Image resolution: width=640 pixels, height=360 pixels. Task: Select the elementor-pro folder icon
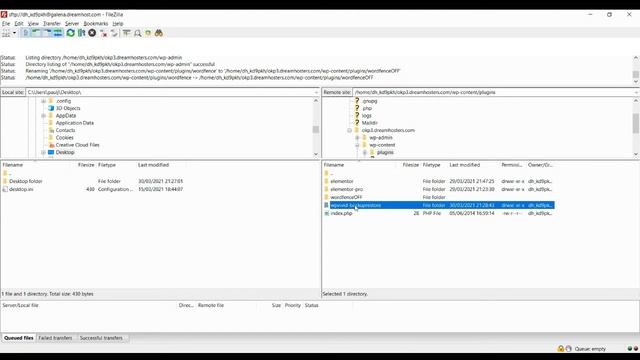point(327,189)
